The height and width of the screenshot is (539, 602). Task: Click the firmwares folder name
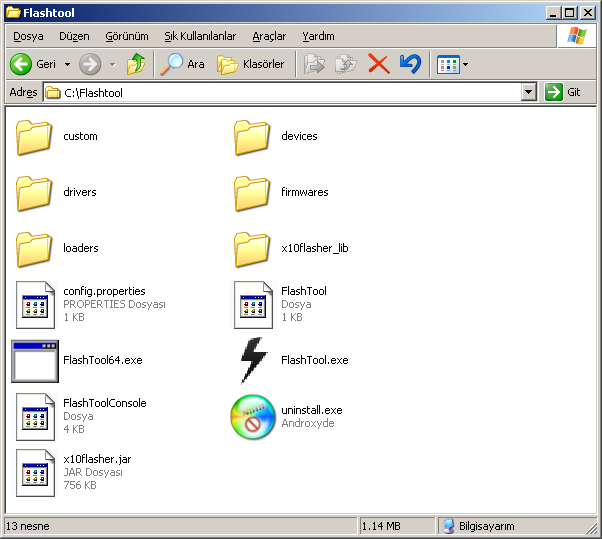click(x=305, y=192)
